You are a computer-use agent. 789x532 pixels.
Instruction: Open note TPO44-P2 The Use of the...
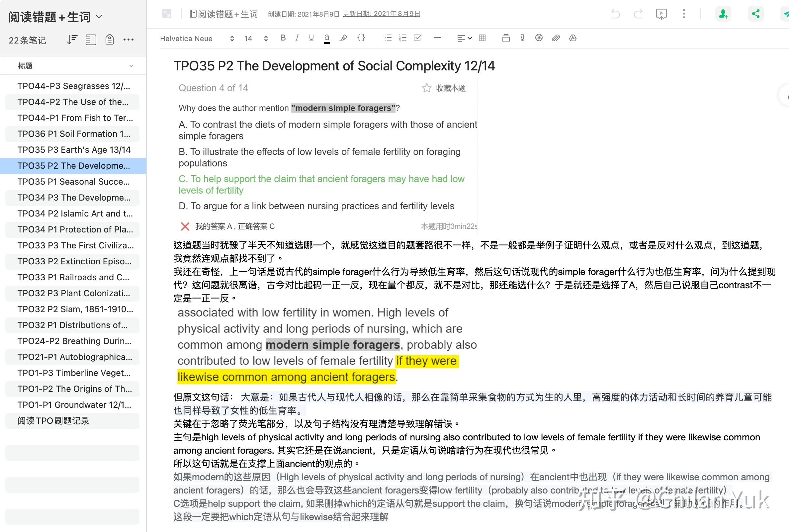pos(73,102)
